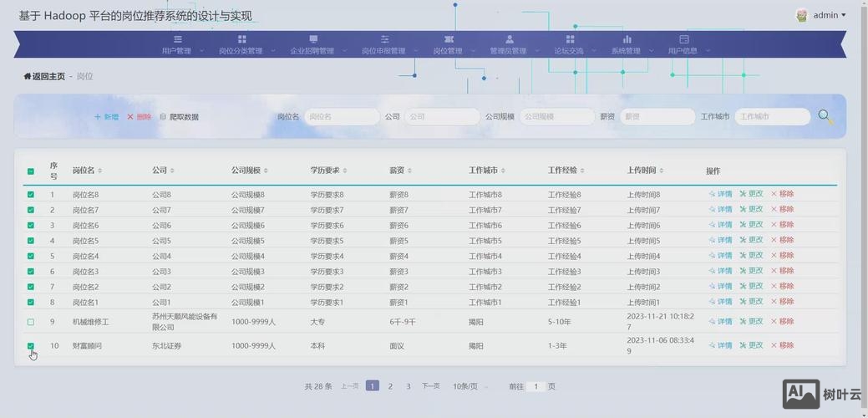The height and width of the screenshot is (418, 868).
Task: Expand the 岗位申报管理 chevron
Action: point(416,51)
